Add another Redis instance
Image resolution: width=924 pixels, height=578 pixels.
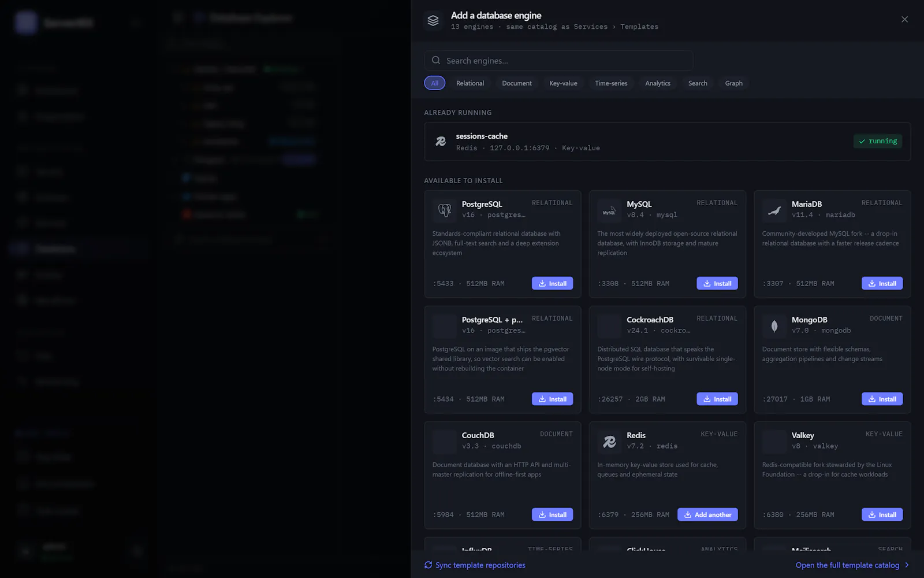707,514
